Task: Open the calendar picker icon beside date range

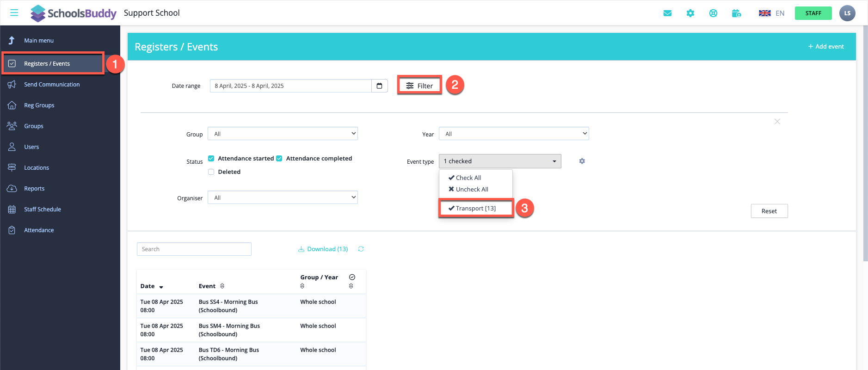Action: pyautogui.click(x=379, y=86)
